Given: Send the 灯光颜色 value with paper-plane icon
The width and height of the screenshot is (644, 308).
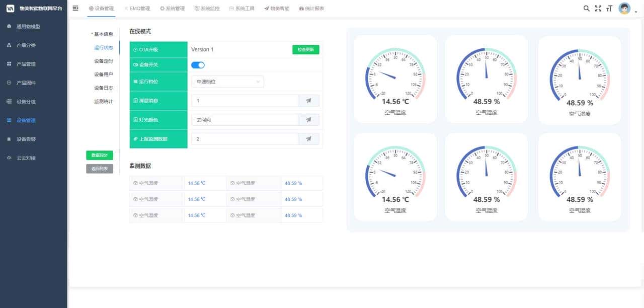Looking at the screenshot, I should point(308,120).
